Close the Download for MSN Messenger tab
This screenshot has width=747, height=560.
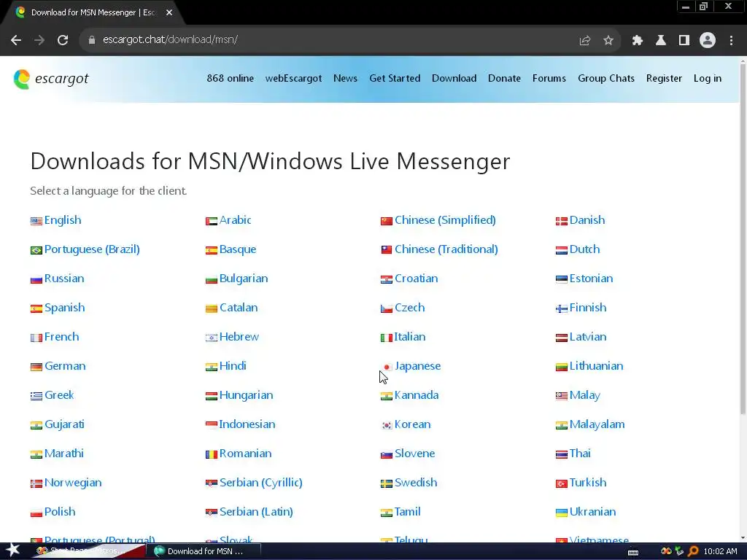tap(169, 13)
